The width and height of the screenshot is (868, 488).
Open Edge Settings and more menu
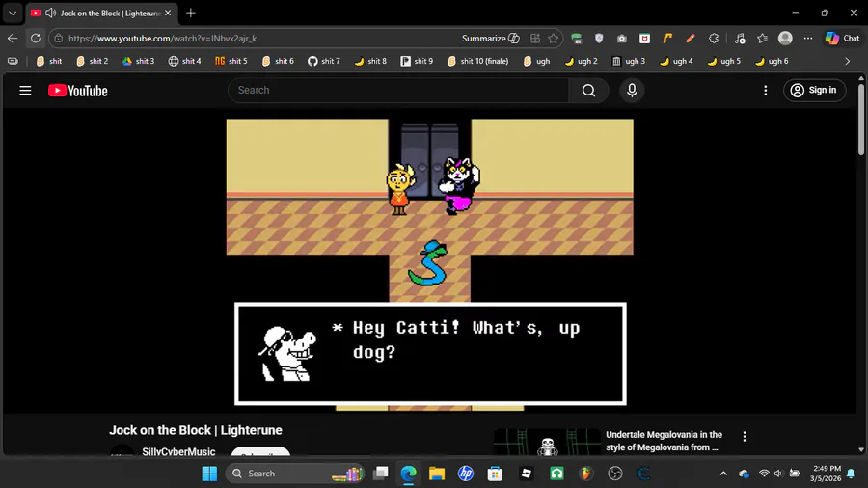coord(808,39)
